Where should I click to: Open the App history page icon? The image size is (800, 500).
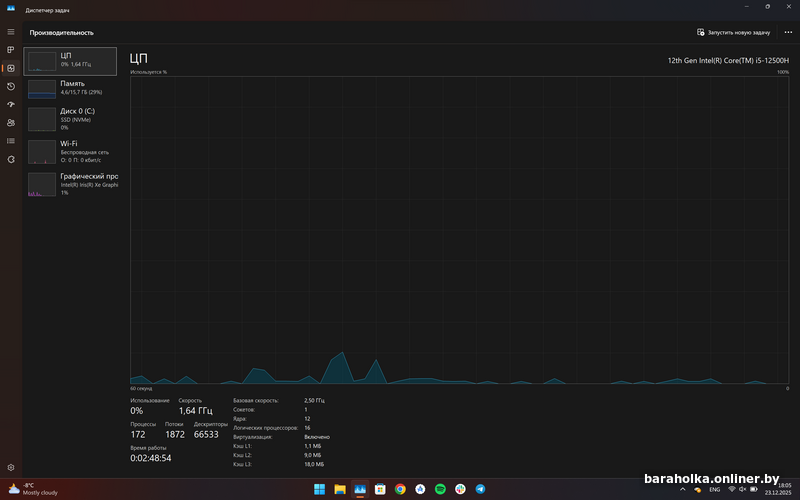click(11, 86)
